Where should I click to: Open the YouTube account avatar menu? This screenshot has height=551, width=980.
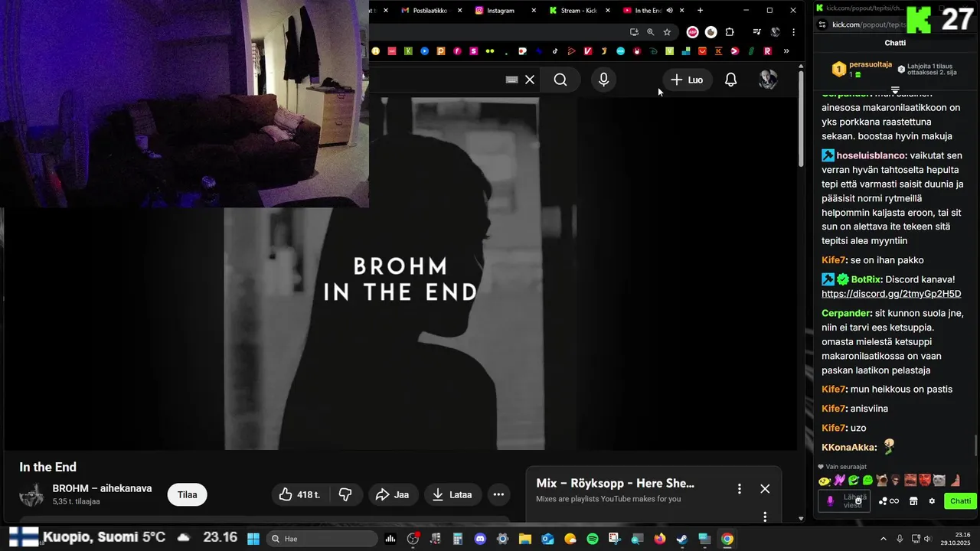768,80
